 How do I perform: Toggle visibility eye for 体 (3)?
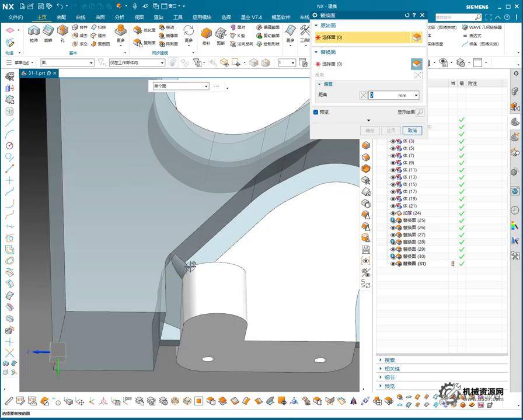[393, 141]
